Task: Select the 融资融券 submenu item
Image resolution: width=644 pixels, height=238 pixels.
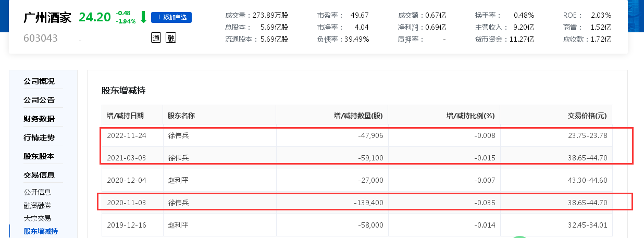Action: click(38, 205)
